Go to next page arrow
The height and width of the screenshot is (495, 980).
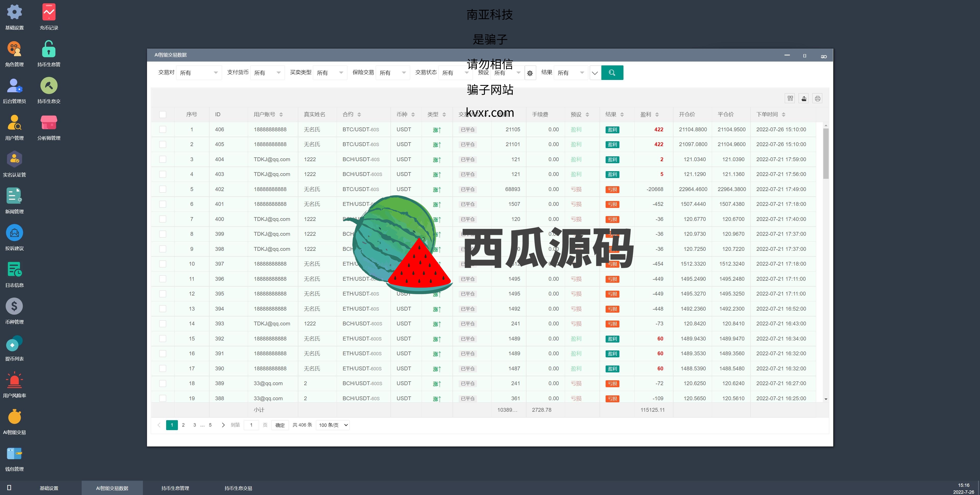pyautogui.click(x=223, y=425)
